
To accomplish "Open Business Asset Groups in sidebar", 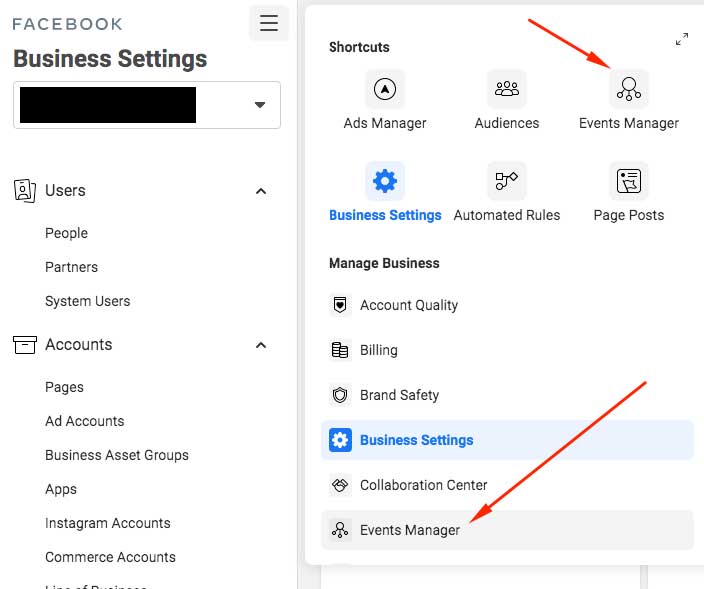I will 117,455.
